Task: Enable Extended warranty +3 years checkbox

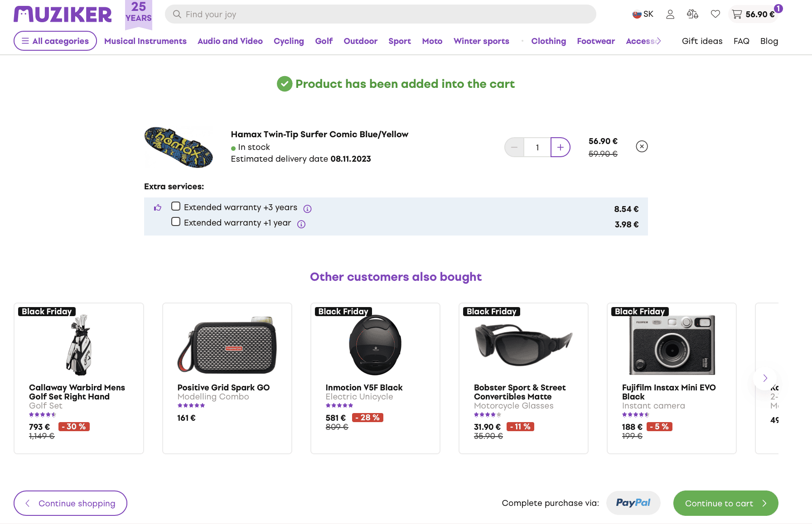Action: click(x=176, y=207)
